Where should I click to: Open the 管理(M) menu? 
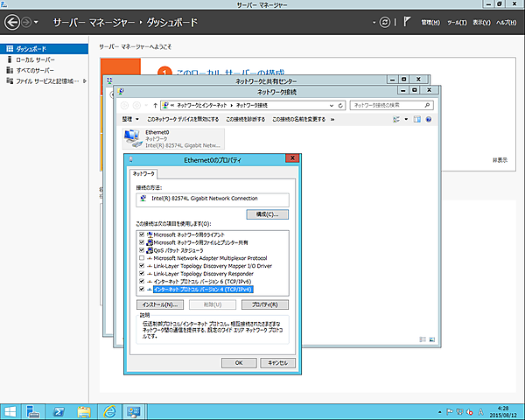(430, 21)
